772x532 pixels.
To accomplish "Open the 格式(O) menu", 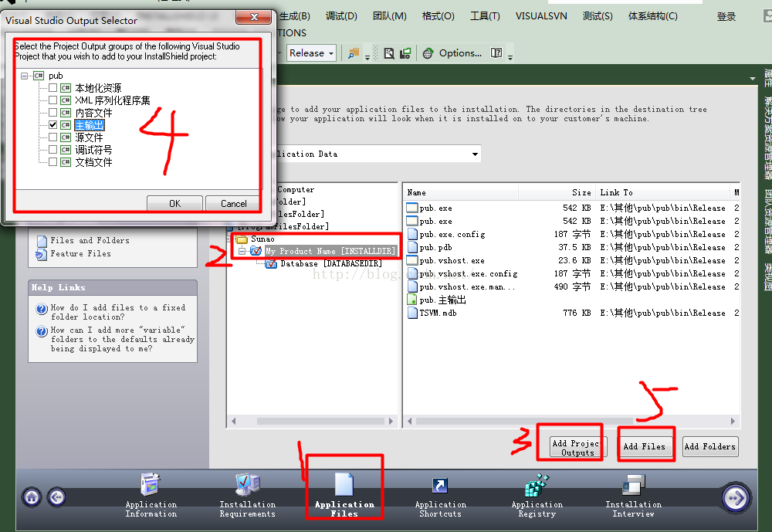I will [x=438, y=16].
